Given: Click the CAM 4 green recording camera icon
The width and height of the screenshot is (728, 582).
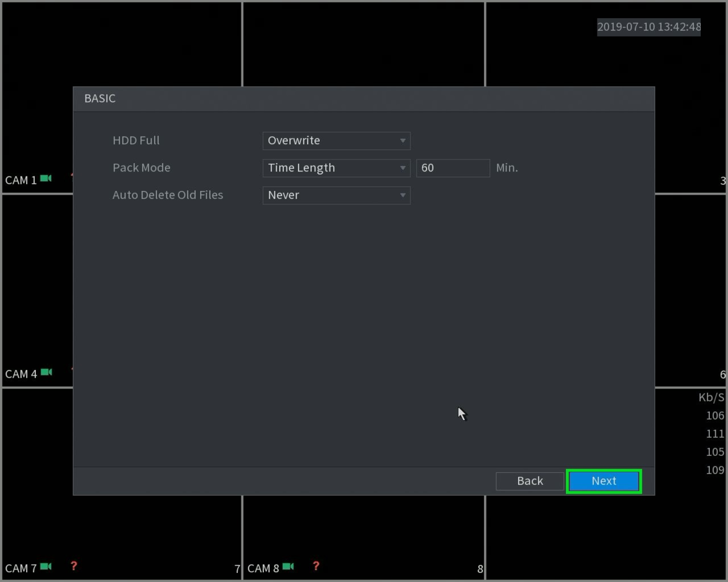Looking at the screenshot, I should pos(46,373).
